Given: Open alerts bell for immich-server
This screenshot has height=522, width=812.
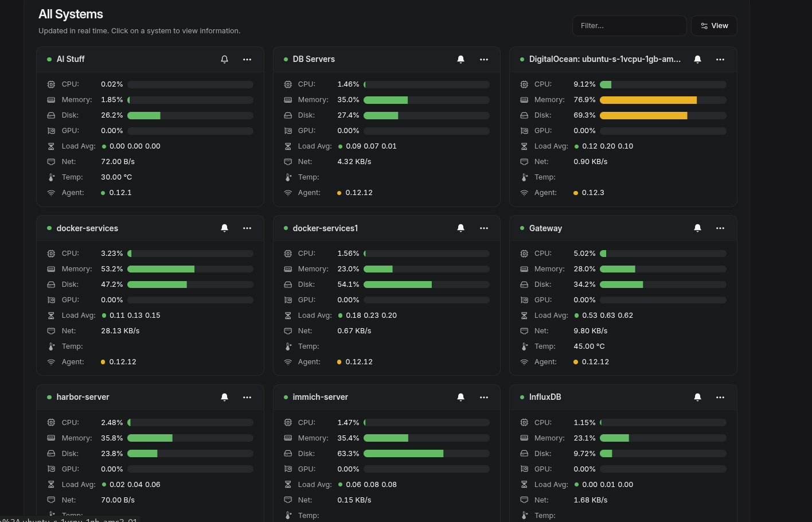Looking at the screenshot, I should click(460, 397).
